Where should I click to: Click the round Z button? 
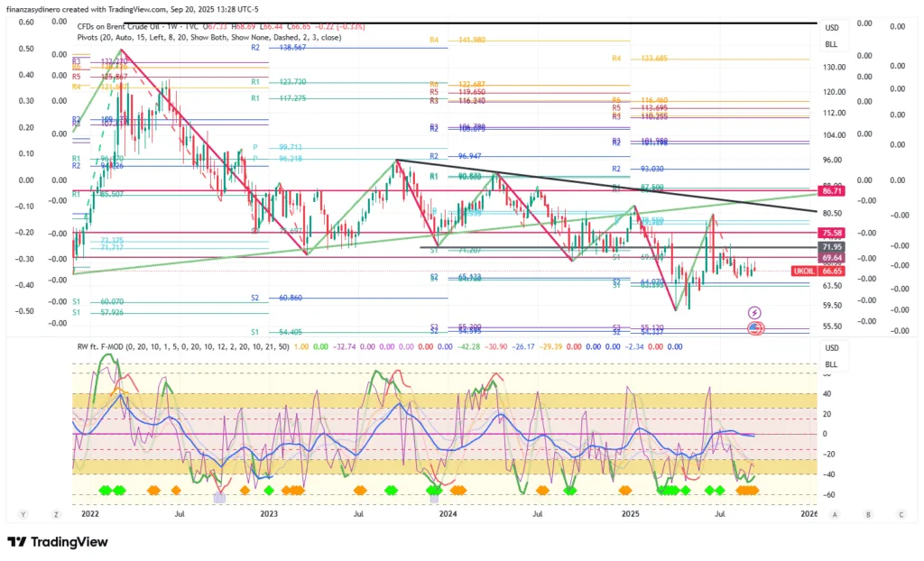pos(56,514)
